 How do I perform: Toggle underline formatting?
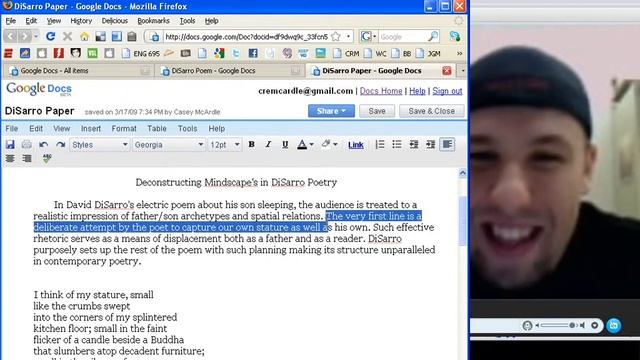285,144
